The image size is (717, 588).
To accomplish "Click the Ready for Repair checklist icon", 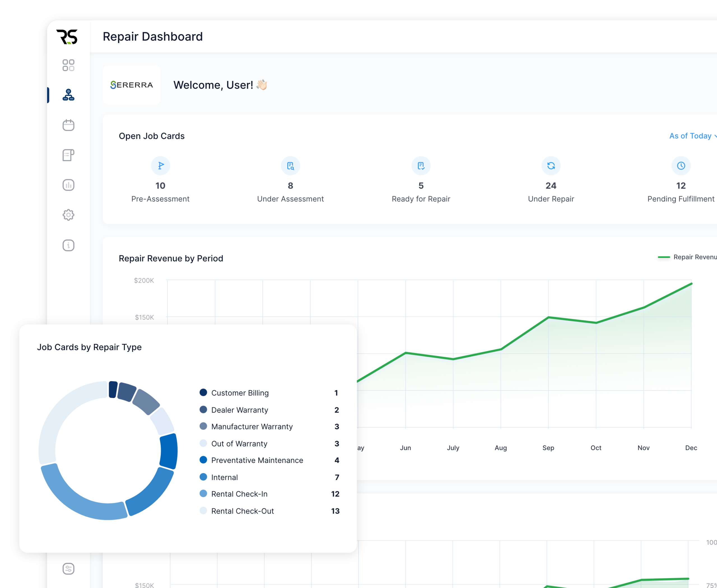I will pyautogui.click(x=421, y=166).
